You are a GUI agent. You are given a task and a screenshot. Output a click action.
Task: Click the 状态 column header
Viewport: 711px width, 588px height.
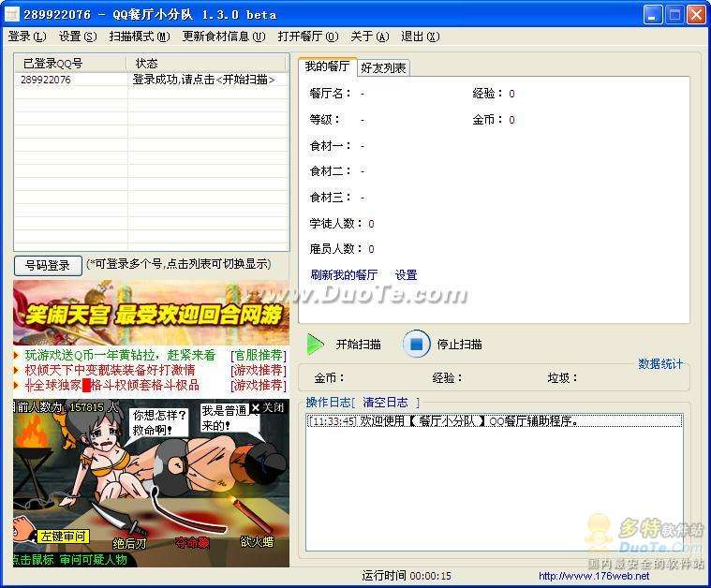[207, 63]
